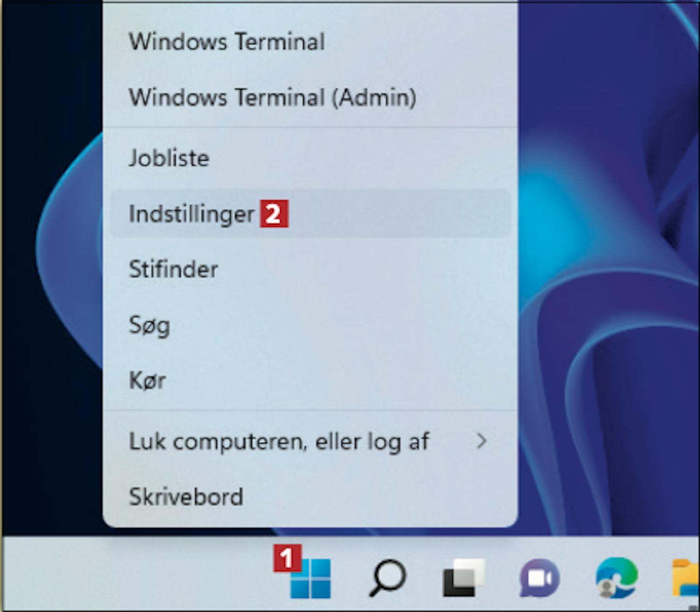Launch Windows Terminal (Admin)
Image resolution: width=700 pixels, height=612 pixels.
[x=310, y=98]
